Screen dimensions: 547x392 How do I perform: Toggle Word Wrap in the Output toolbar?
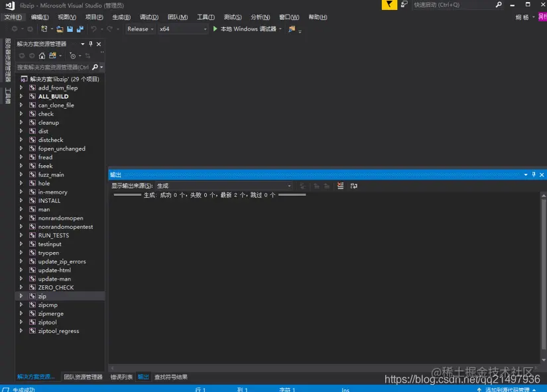[354, 186]
